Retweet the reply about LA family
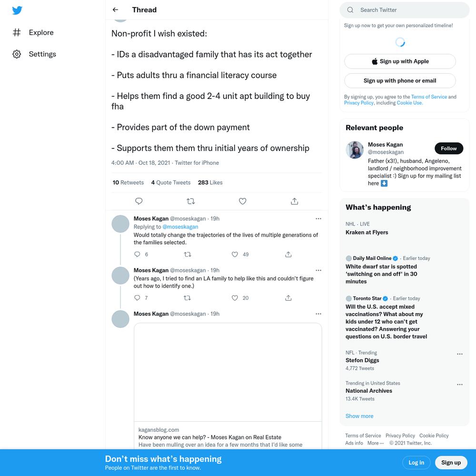 pyautogui.click(x=187, y=298)
